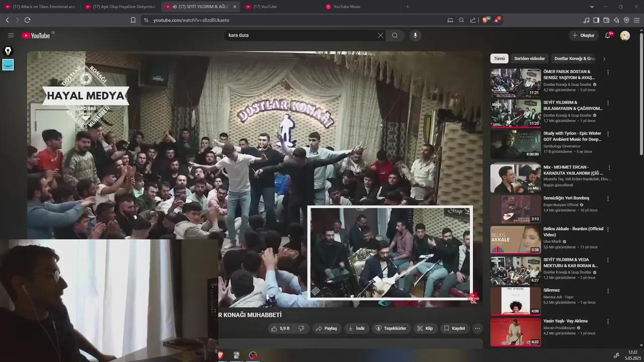
Task: Open the YouTube guide hamburger menu
Action: [x=11, y=35]
